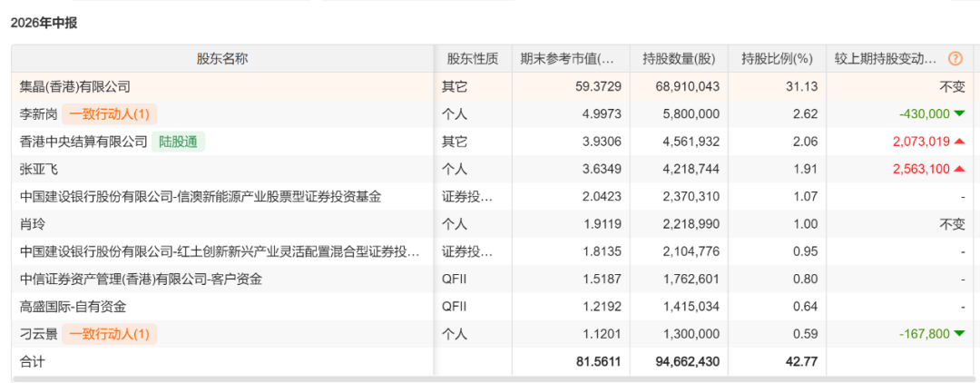Click share count 68,910,043

[x=686, y=87]
